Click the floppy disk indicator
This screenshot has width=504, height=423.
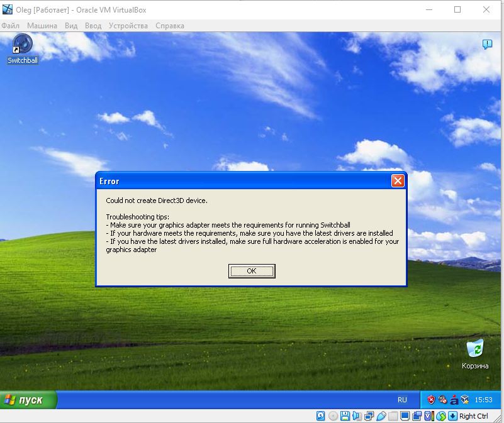pyautogui.click(x=345, y=416)
